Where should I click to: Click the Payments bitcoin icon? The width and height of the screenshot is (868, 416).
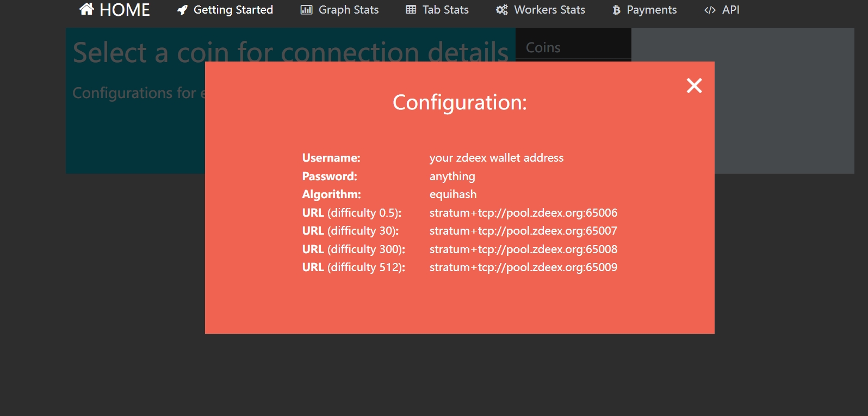point(616,10)
